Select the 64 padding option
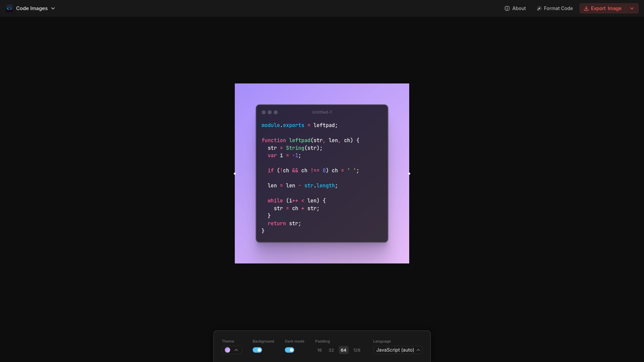 pyautogui.click(x=343, y=350)
